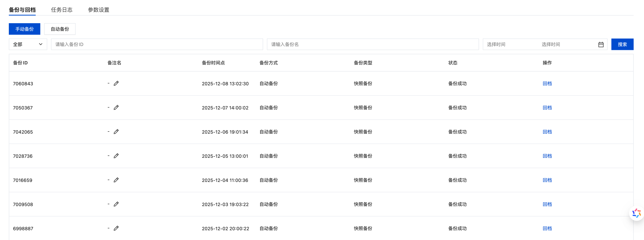
Task: Click 回档 for backup 7060843
Action: 547,83
